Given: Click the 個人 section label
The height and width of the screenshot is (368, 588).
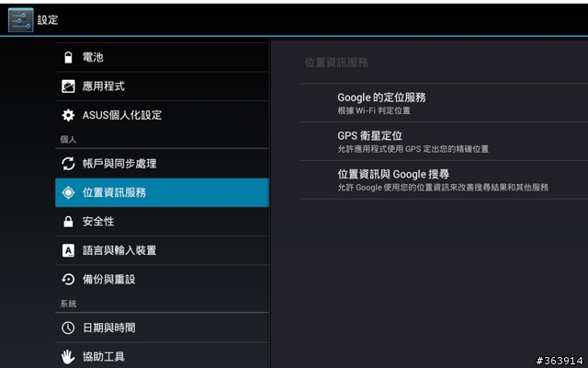Looking at the screenshot, I should click(x=68, y=140).
